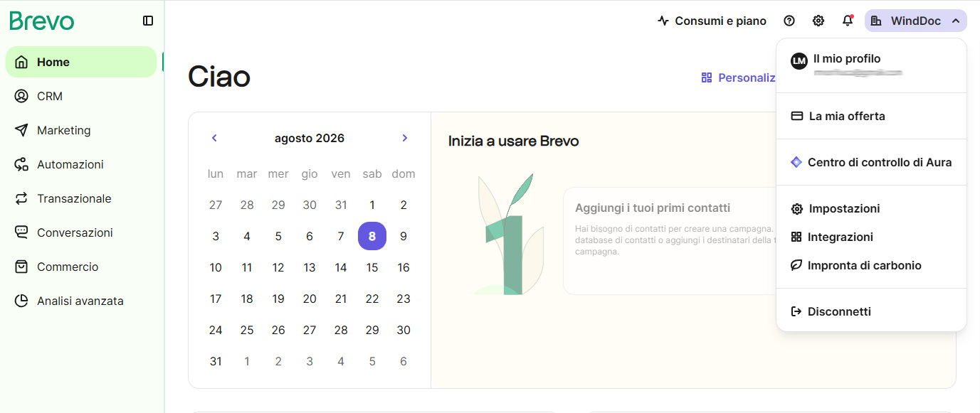Click the Aura diamond icon
The width and height of the screenshot is (980, 413).
(x=796, y=162)
